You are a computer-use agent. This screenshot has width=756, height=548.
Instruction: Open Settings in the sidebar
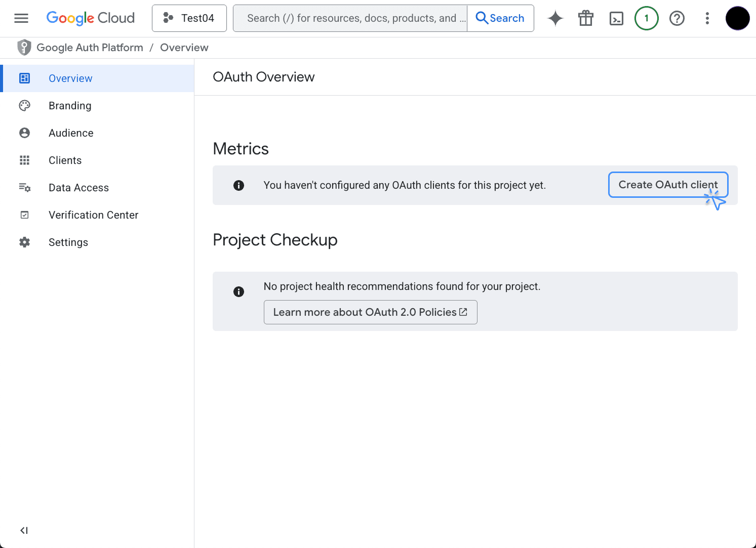pyautogui.click(x=68, y=242)
